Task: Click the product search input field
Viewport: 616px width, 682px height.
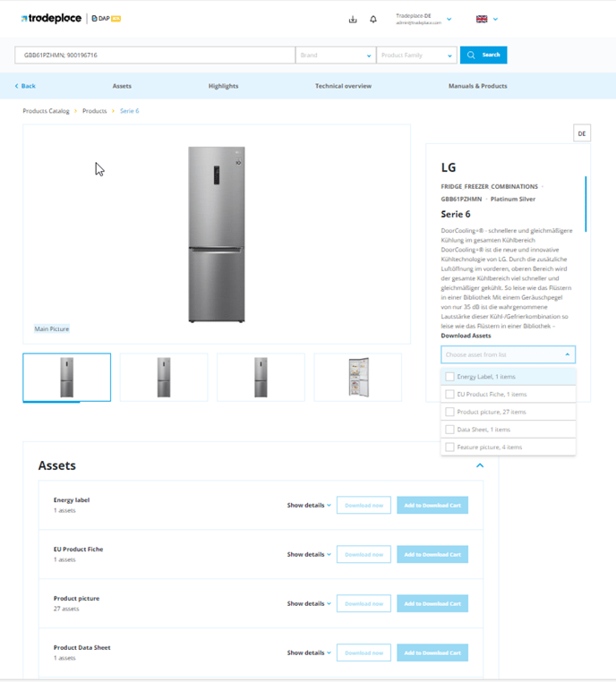Action: [x=155, y=55]
